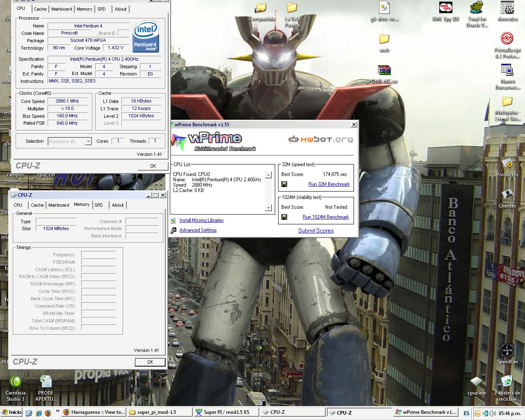Open Firefox from the quick launch bar
Screen dimensions: 525x420
pyautogui.click(x=48, y=413)
